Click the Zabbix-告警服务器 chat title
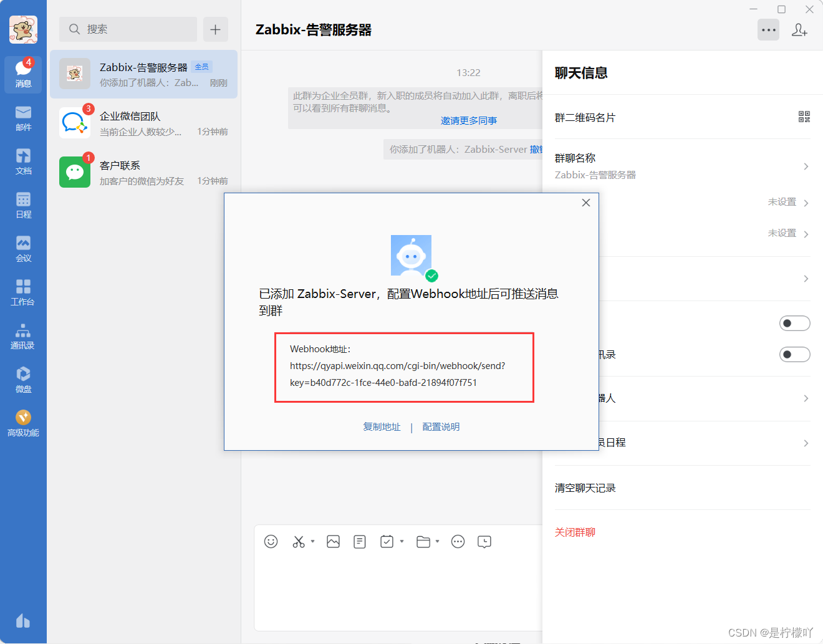 coord(314,30)
